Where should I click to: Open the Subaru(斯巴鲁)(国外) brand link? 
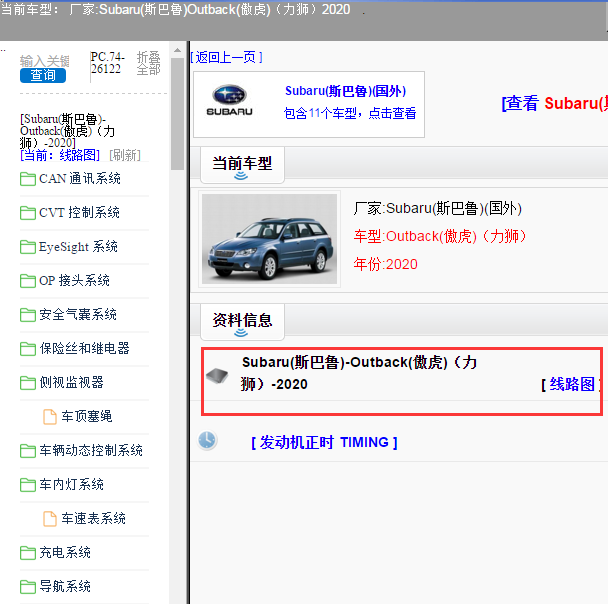click(x=345, y=91)
